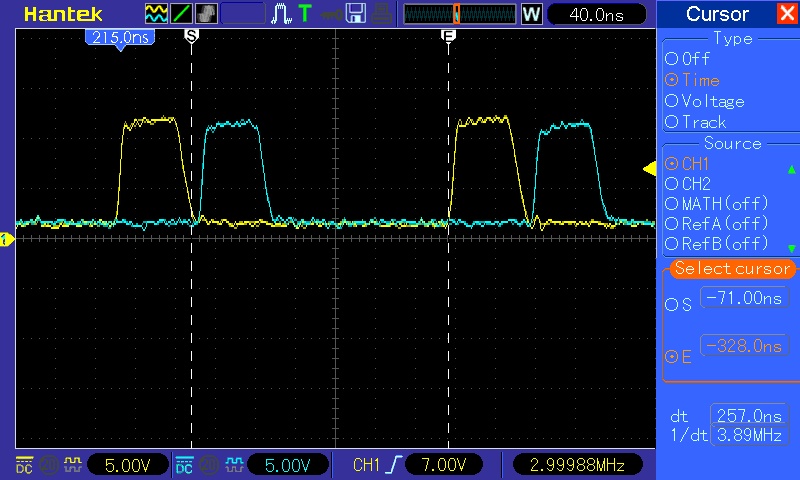Image resolution: width=800 pixels, height=480 pixels.
Task: Click the pulse measure icon
Action: [x=281, y=14]
